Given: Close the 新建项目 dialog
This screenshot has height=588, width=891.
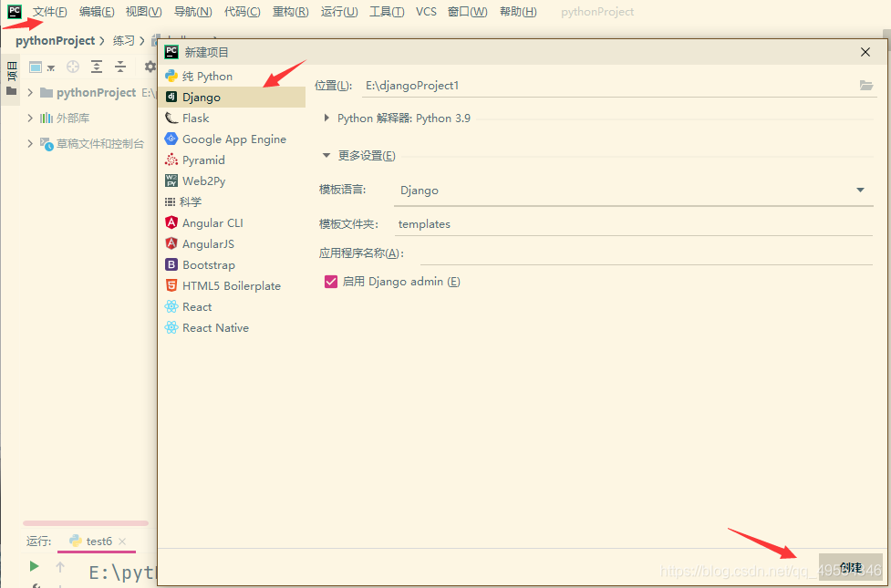Looking at the screenshot, I should coord(865,52).
